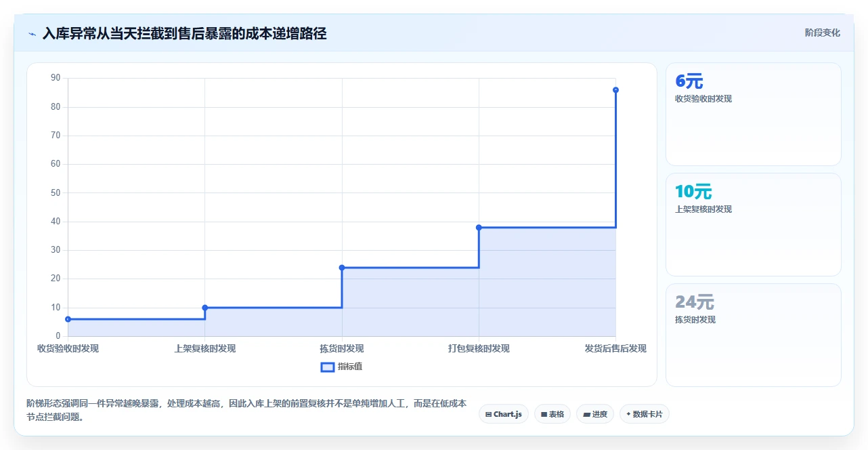This screenshot has height=450, width=868.
Task: Click the 指标值 legend label
Action: pos(350,367)
